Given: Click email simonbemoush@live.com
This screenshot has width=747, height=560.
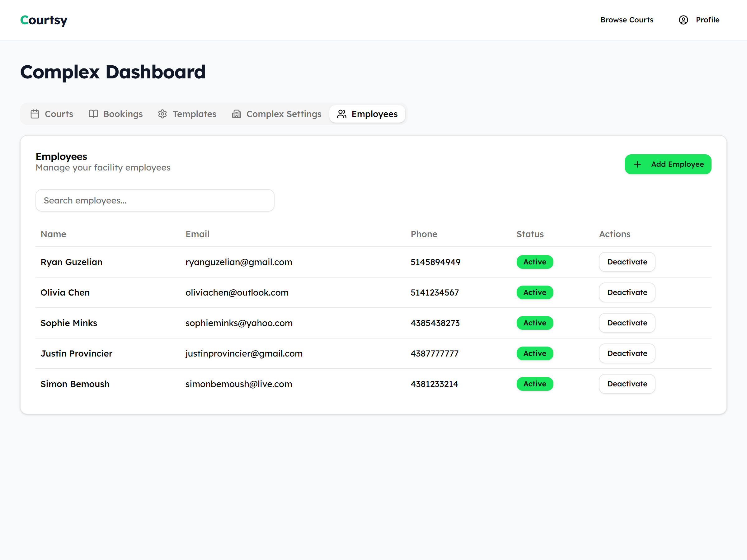Looking at the screenshot, I should (x=239, y=384).
